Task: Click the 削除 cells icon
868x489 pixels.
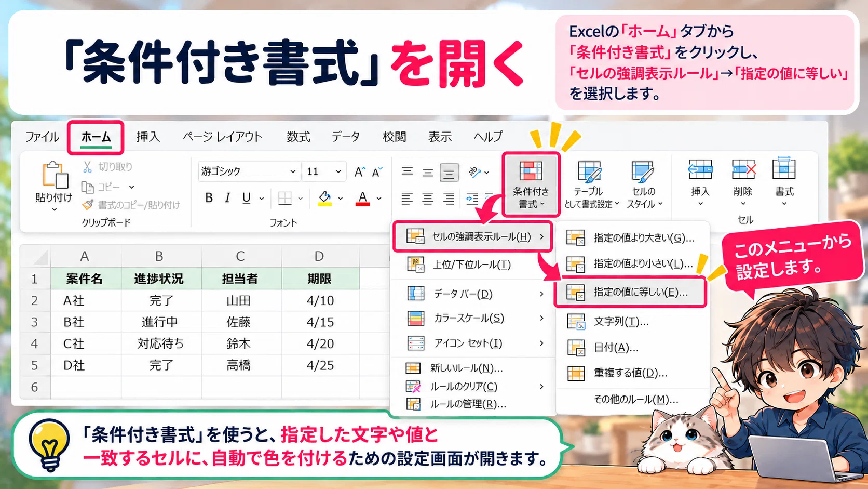Action: 743,169
